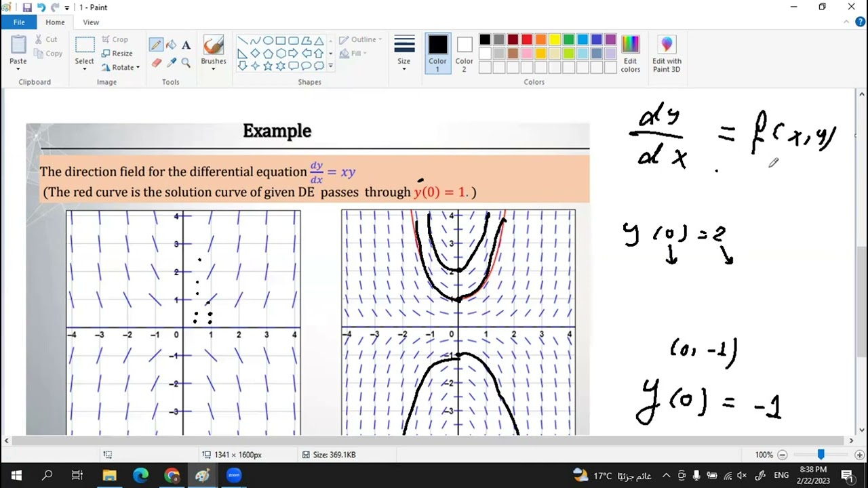The height and width of the screenshot is (488, 868).
Task: Activate Color 1 foreground selector
Action: pos(437,54)
